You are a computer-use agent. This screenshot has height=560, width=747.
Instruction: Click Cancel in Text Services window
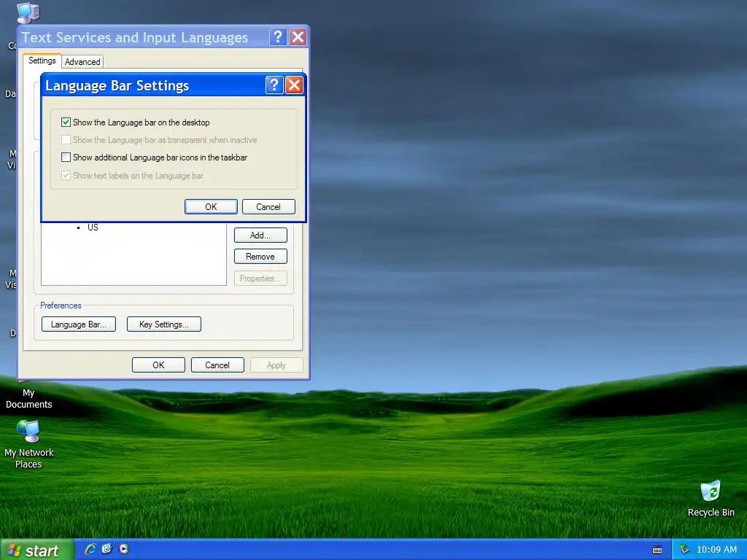[x=217, y=365]
